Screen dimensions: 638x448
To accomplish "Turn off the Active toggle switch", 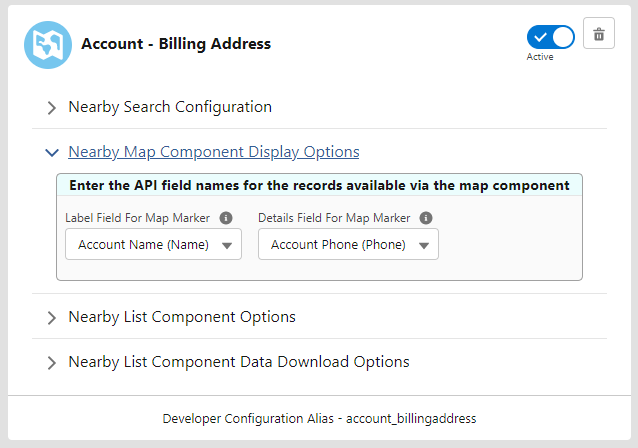I will click(x=551, y=37).
